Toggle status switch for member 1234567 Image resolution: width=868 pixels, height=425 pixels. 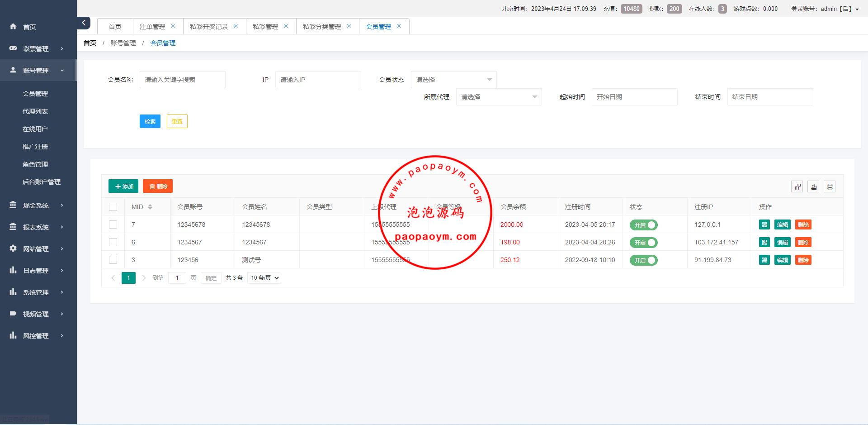pos(643,243)
